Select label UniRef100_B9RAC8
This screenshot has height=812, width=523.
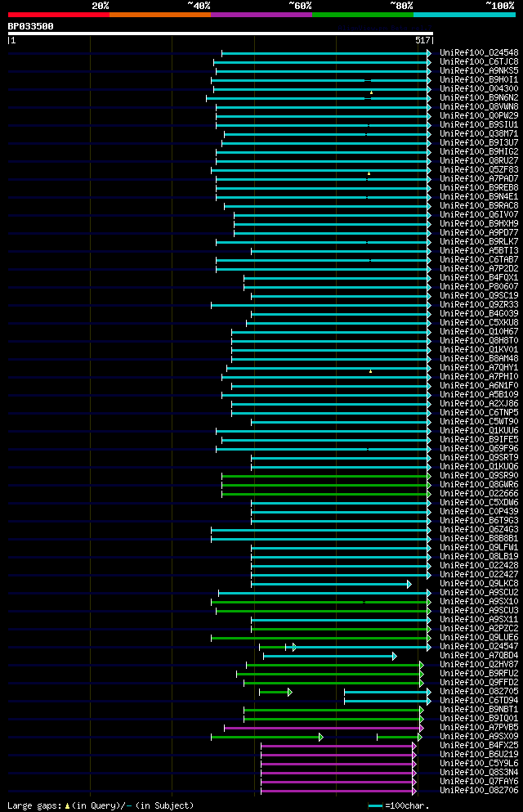tap(479, 205)
